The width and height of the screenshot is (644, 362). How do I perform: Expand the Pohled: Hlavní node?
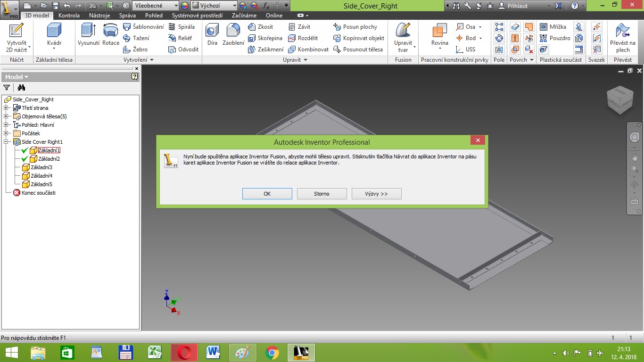pyautogui.click(x=6, y=125)
